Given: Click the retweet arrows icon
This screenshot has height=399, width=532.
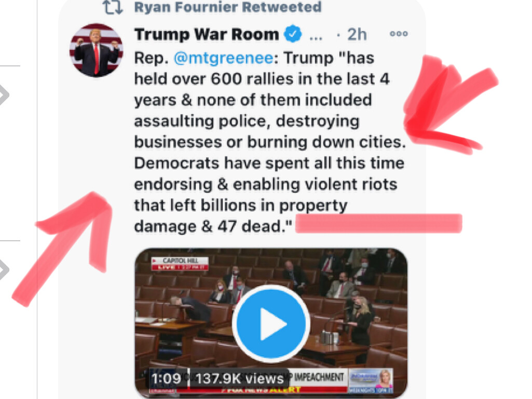Looking at the screenshot, I should coord(113,7).
